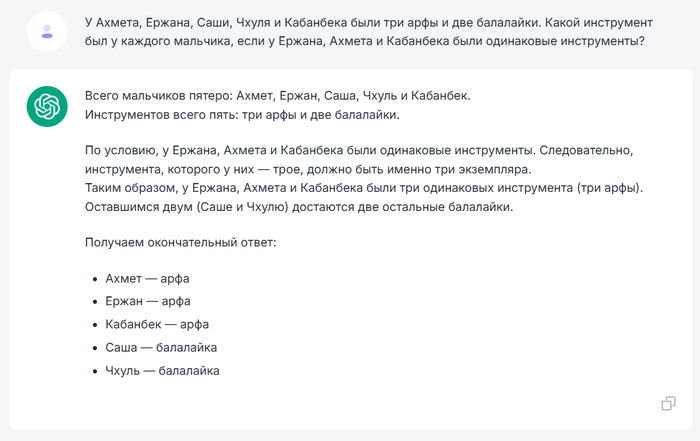Viewport: 700px width, 441px height.
Task: Select the "Кабанбек — арфа" list item
Action: pos(157,324)
